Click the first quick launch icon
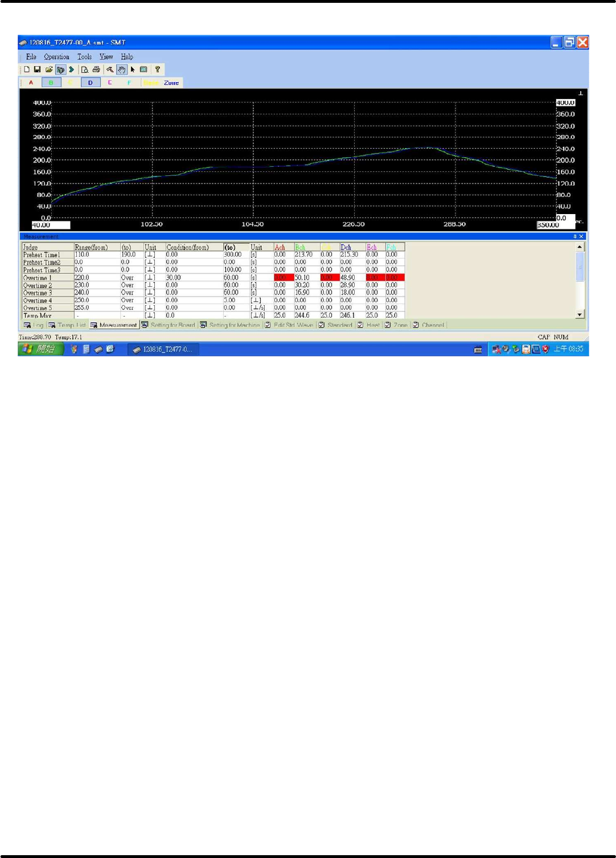The width and height of the screenshot is (616, 858). 73,349
